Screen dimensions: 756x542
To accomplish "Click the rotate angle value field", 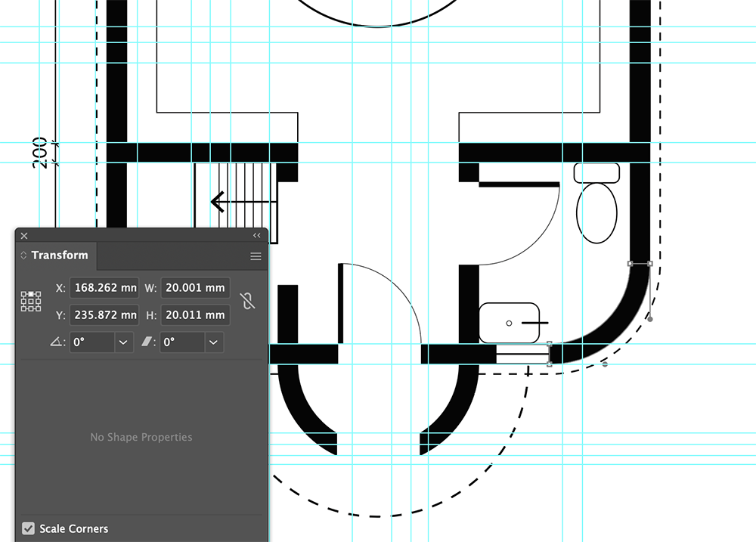I will click(91, 342).
